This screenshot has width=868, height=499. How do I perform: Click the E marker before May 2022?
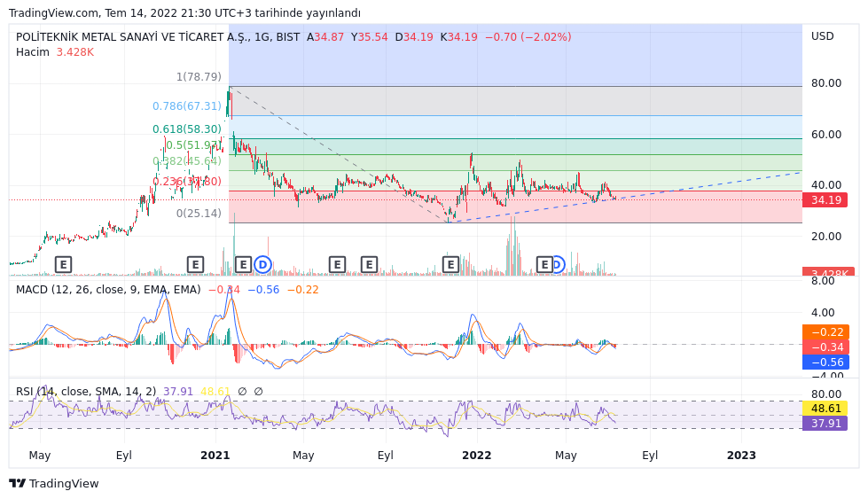point(544,265)
